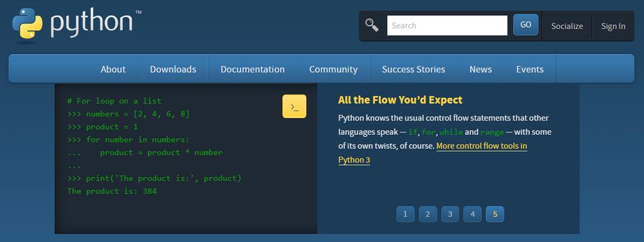
Task: Open the About navigation menu
Action: pyautogui.click(x=113, y=69)
